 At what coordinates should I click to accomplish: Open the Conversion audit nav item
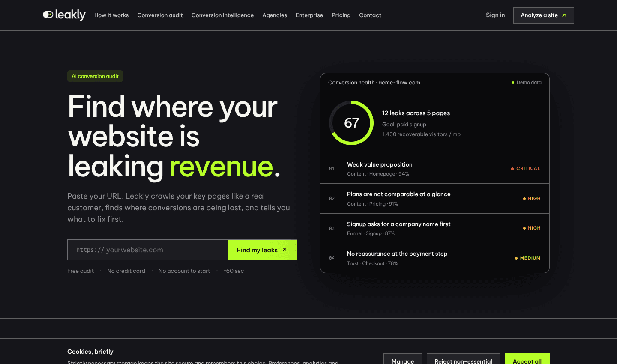[160, 15]
